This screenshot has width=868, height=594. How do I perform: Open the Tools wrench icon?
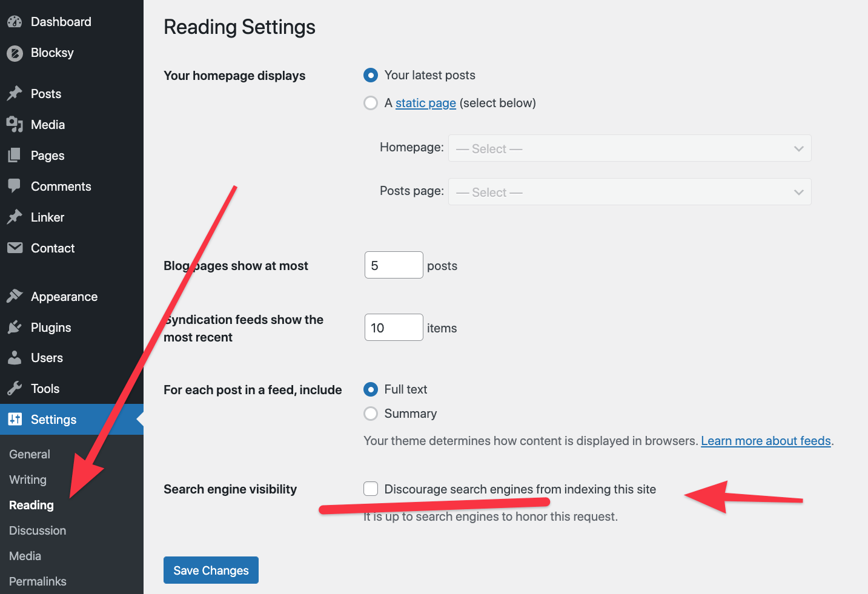point(15,388)
